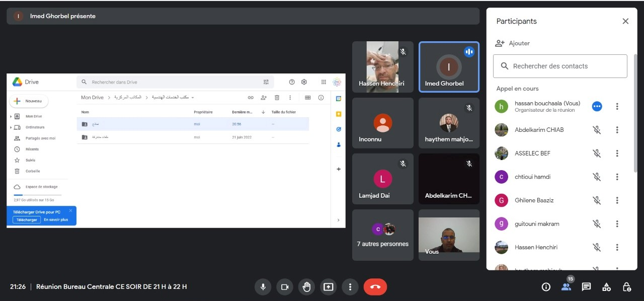The width and height of the screenshot is (644, 301).
Task: Open the chat with everyone panel
Action: tap(586, 287)
